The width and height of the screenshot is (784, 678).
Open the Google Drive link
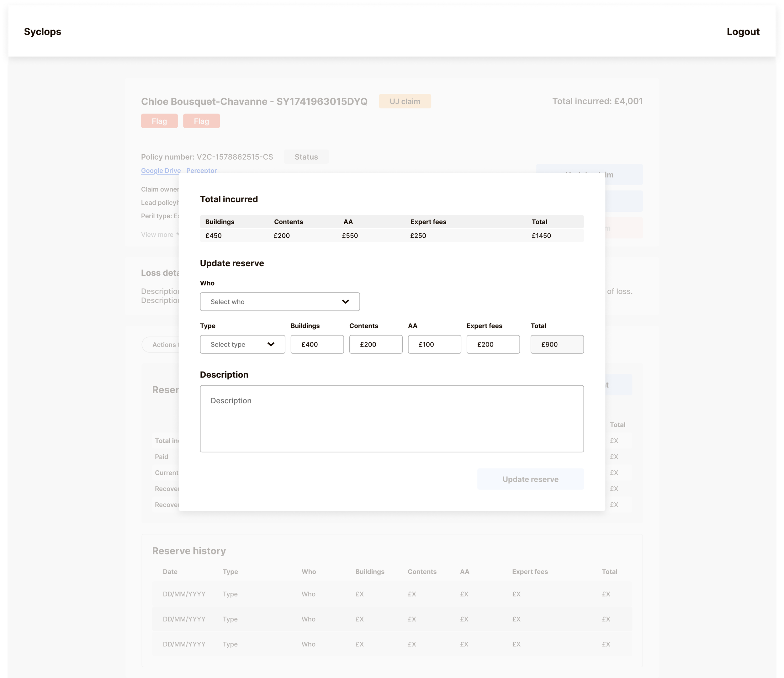click(161, 170)
